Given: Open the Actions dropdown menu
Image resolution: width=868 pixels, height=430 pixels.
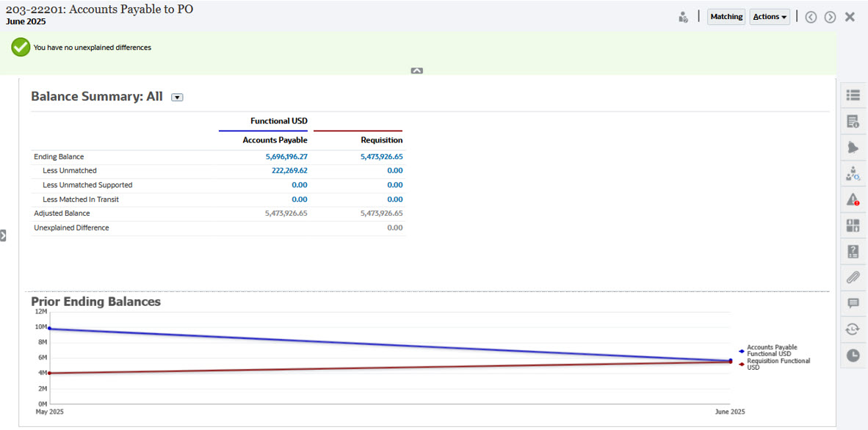Looking at the screenshot, I should [x=770, y=17].
